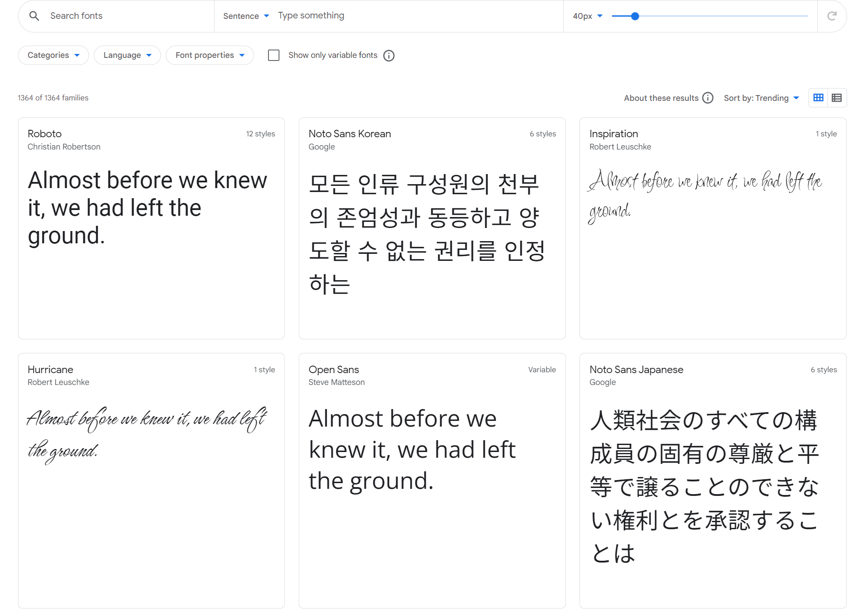Open variable fonts info icon
This screenshot has width=855, height=616.
tap(389, 56)
